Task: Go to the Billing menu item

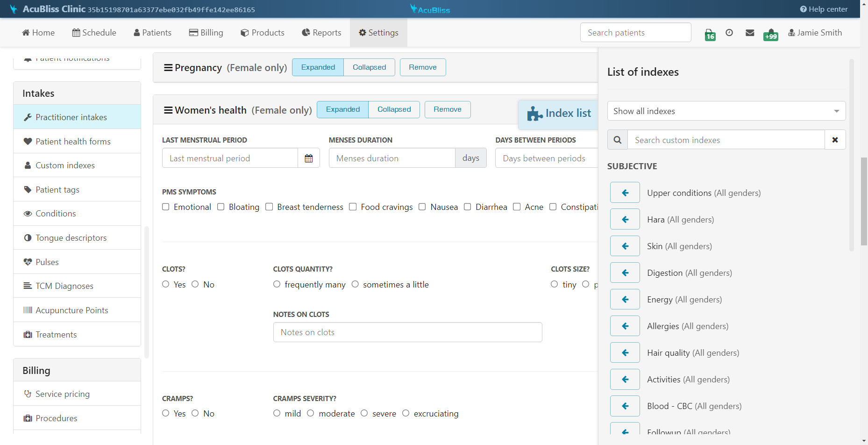Action: pos(206,33)
